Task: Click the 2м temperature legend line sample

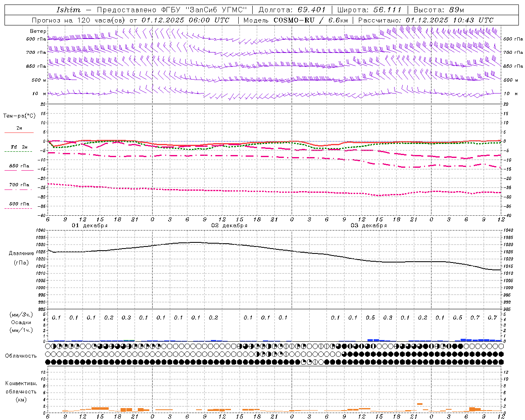Action: 19,132
